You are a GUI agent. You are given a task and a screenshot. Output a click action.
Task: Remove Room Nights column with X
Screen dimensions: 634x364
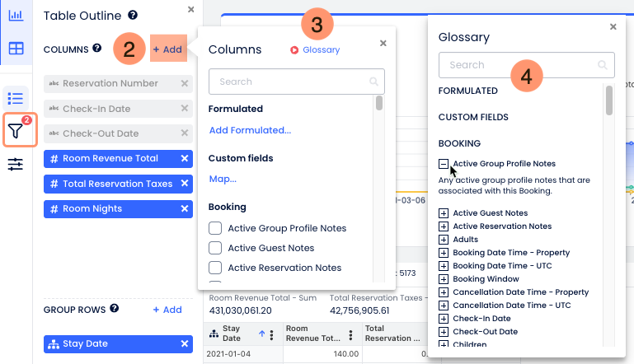185,209
